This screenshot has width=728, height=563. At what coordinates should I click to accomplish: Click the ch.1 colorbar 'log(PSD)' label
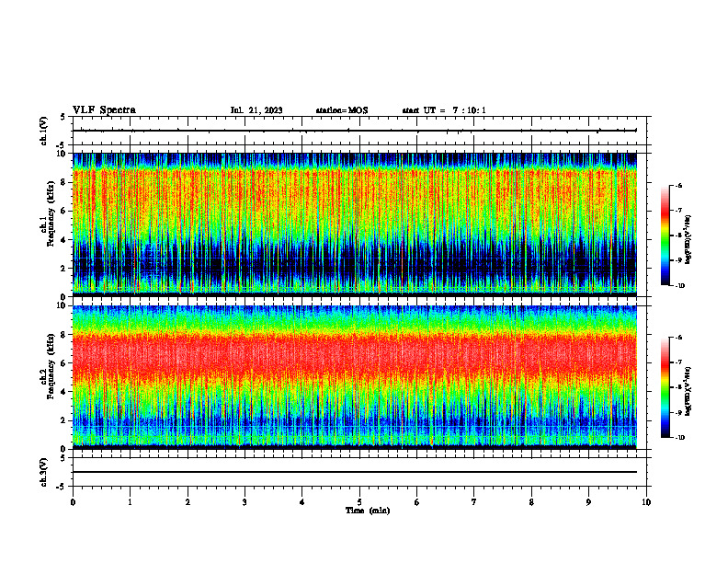click(x=688, y=240)
